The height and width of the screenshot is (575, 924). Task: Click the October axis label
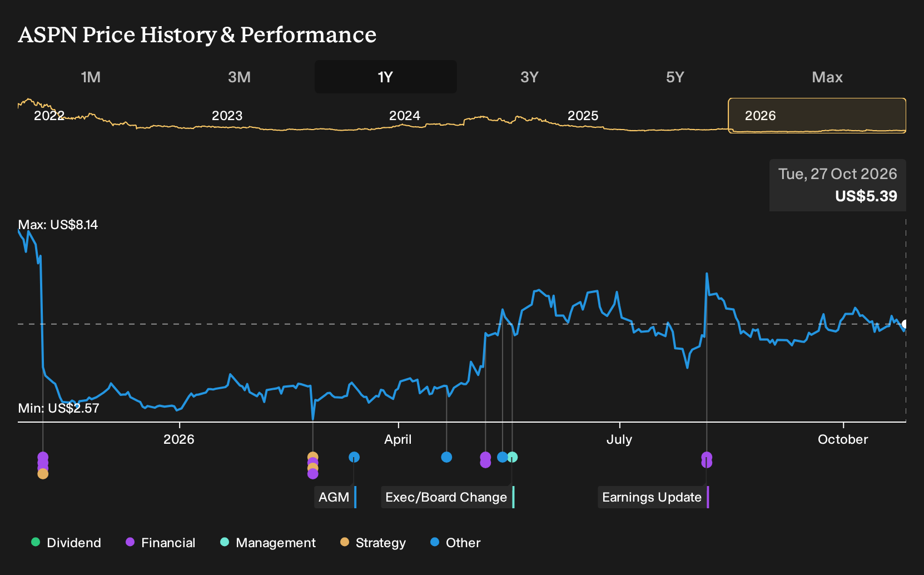843,439
